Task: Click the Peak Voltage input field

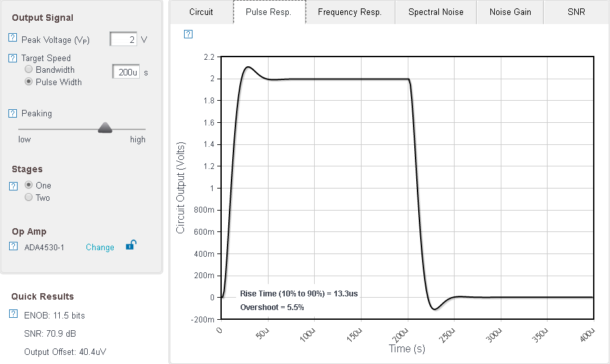Action: pyautogui.click(x=124, y=40)
